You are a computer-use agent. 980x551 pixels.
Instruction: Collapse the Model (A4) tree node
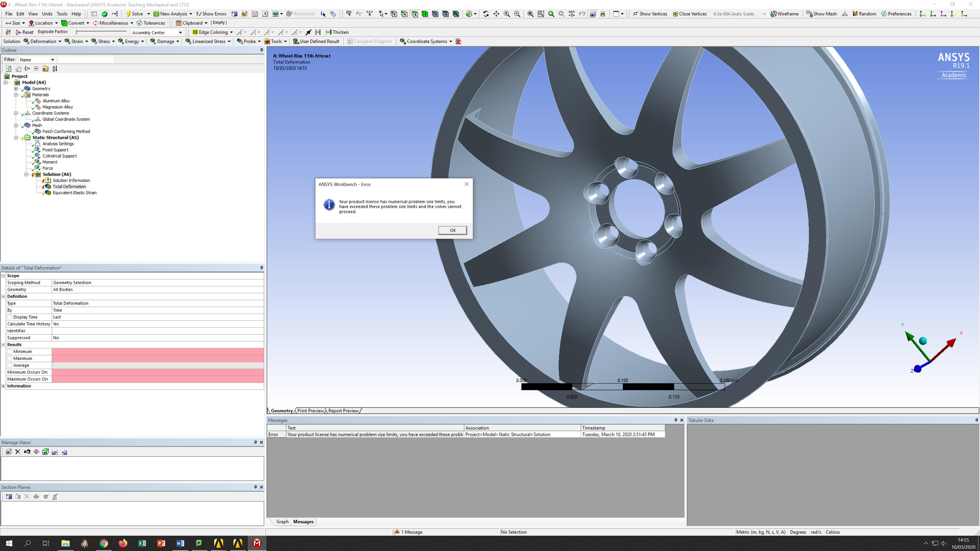pyautogui.click(x=6, y=82)
